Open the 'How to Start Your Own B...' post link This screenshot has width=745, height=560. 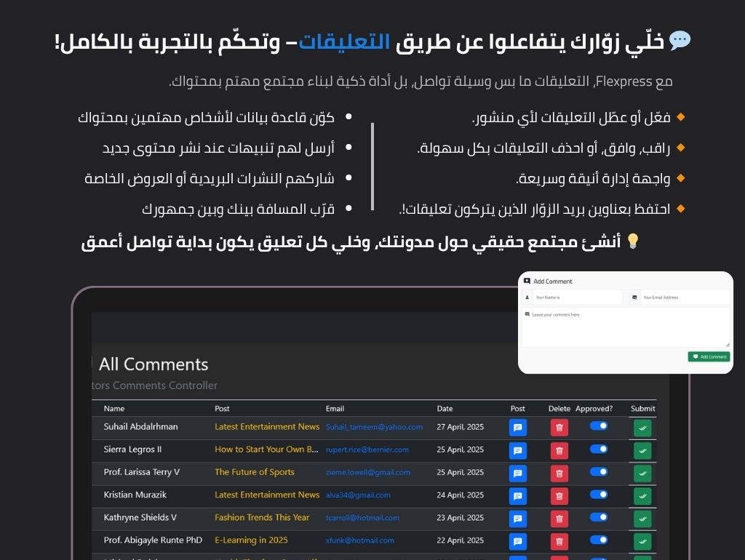point(266,449)
